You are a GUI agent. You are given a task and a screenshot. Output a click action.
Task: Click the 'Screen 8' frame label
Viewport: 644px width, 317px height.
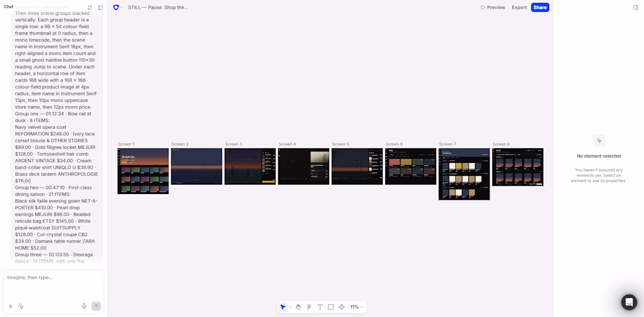(501, 144)
